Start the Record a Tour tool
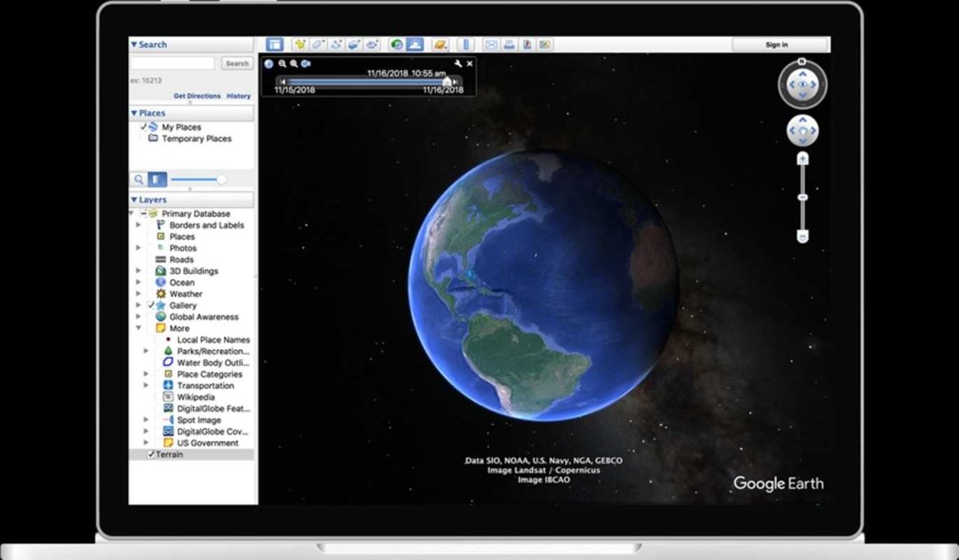 point(372,44)
